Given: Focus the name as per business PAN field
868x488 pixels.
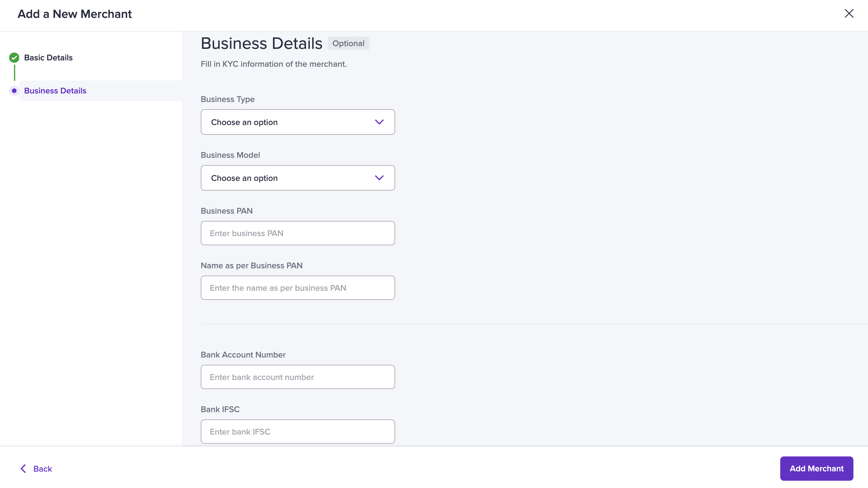Looking at the screenshot, I should (298, 288).
